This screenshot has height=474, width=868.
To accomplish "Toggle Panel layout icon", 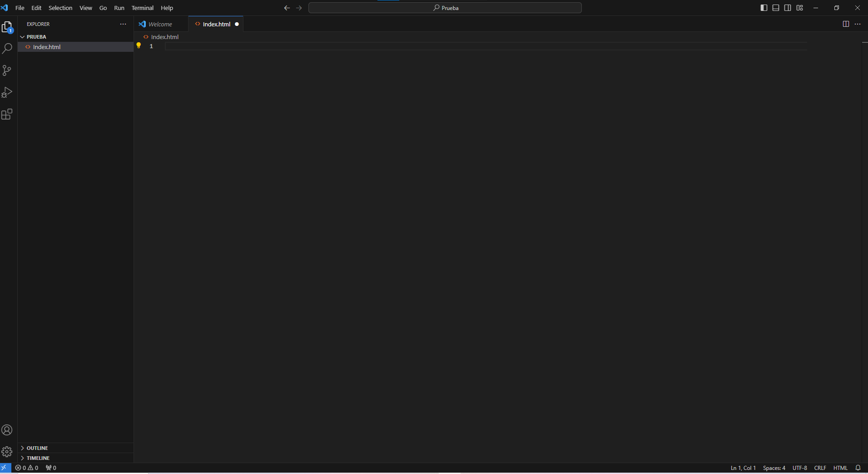I will pyautogui.click(x=776, y=8).
